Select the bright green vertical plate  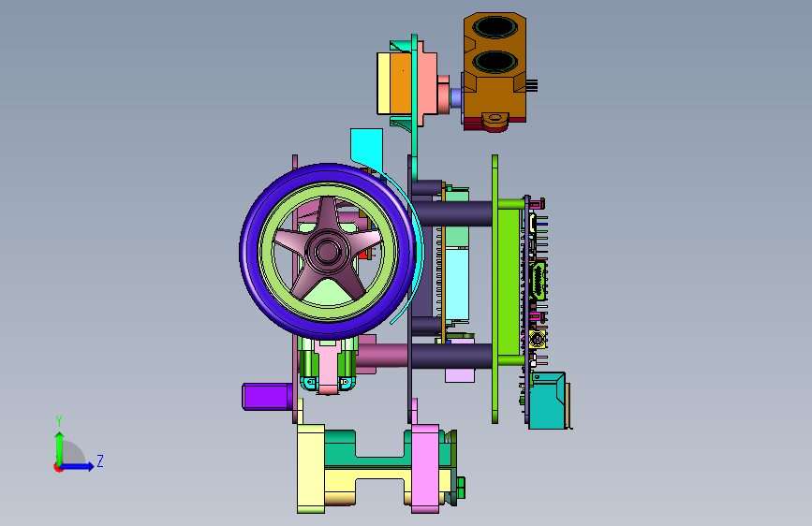point(495,289)
